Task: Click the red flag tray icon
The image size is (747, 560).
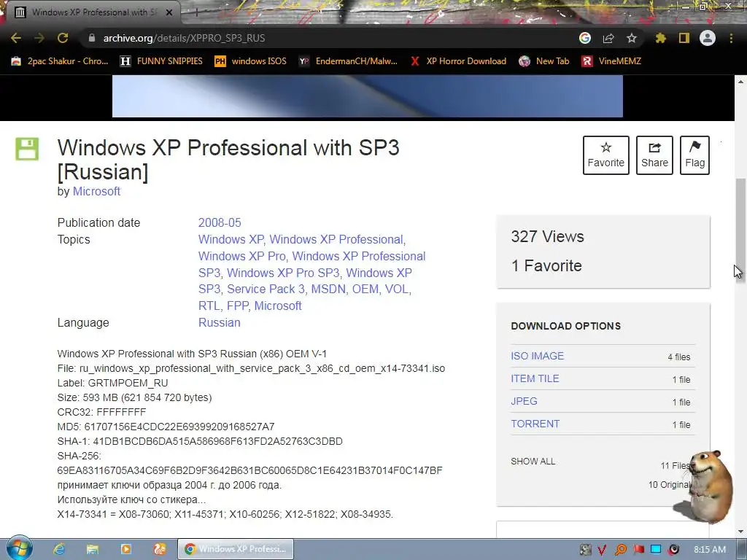Action: 638,550
